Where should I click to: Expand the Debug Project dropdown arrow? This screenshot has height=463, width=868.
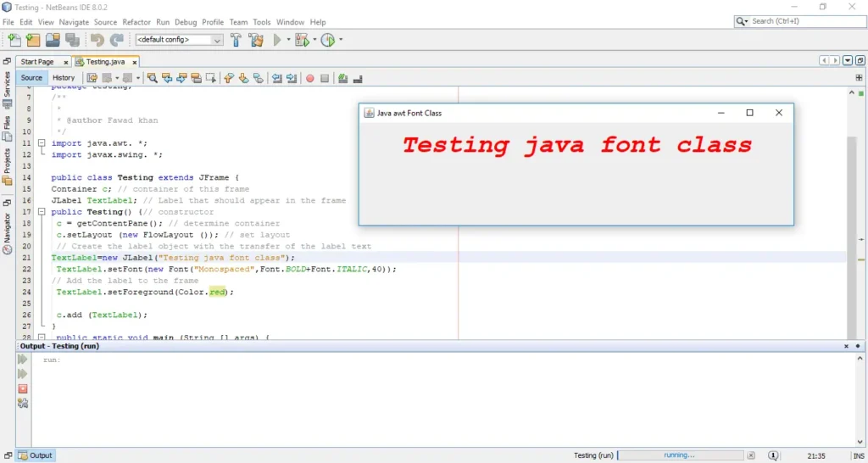coord(314,40)
